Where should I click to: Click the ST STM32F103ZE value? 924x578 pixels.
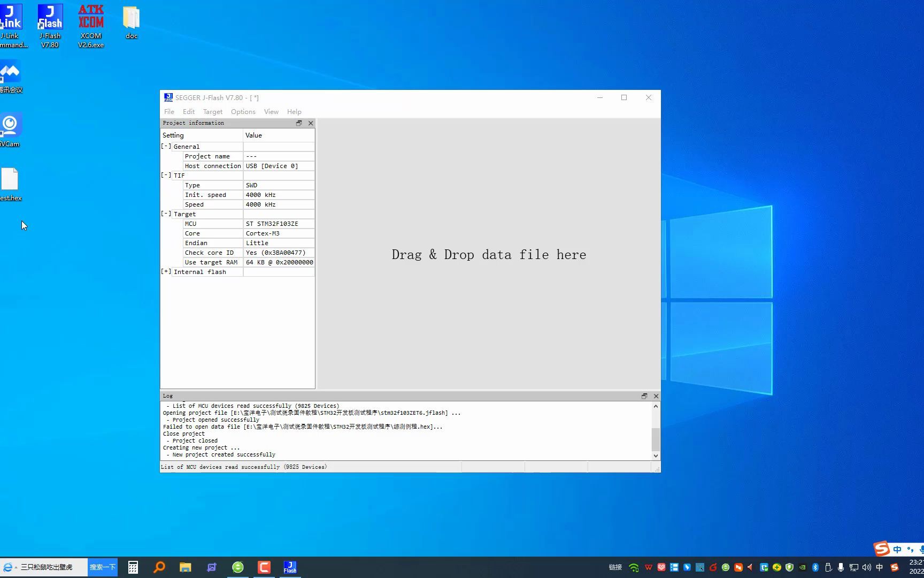tap(272, 224)
